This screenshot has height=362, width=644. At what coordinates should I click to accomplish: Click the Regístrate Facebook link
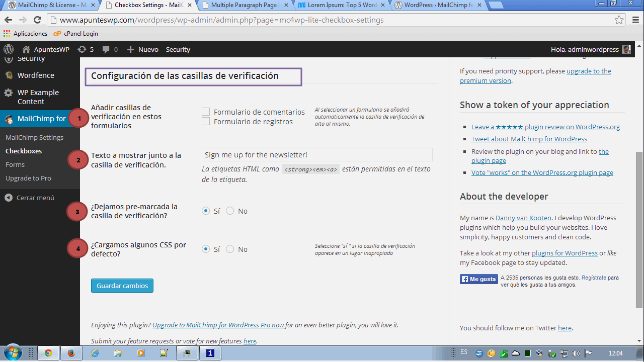coord(594,278)
